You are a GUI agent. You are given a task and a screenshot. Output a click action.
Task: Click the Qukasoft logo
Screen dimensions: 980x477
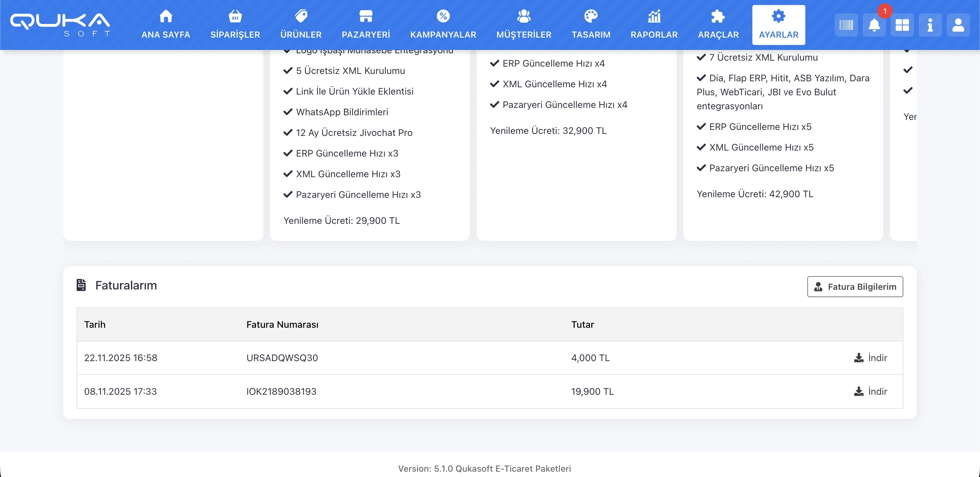[x=60, y=25]
